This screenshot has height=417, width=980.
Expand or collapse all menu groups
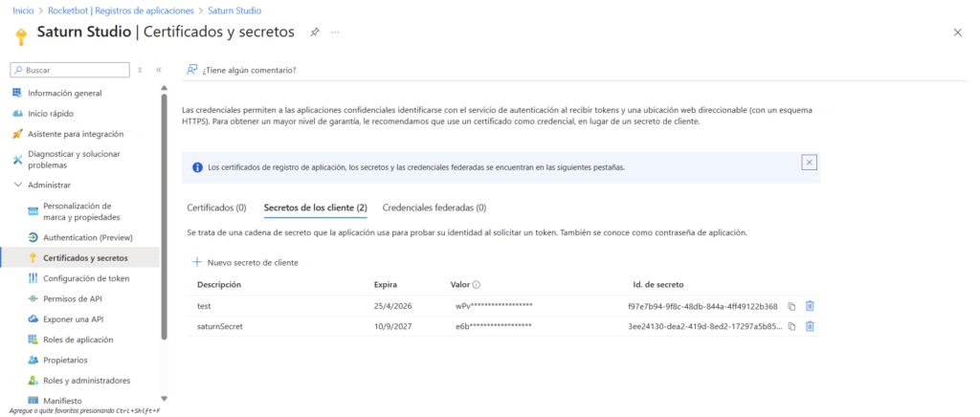[141, 70]
